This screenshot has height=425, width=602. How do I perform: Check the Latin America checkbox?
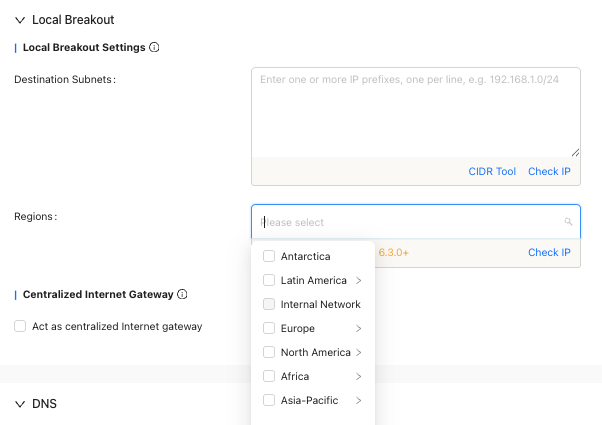click(269, 280)
